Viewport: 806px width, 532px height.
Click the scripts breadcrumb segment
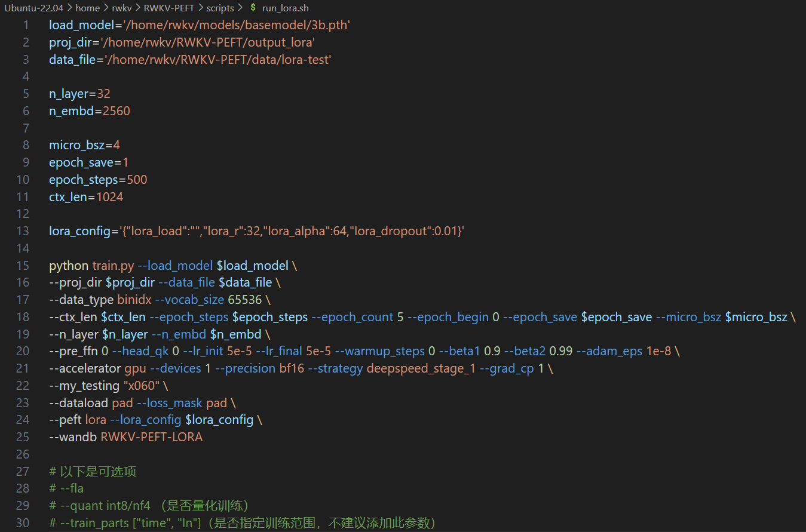click(220, 8)
